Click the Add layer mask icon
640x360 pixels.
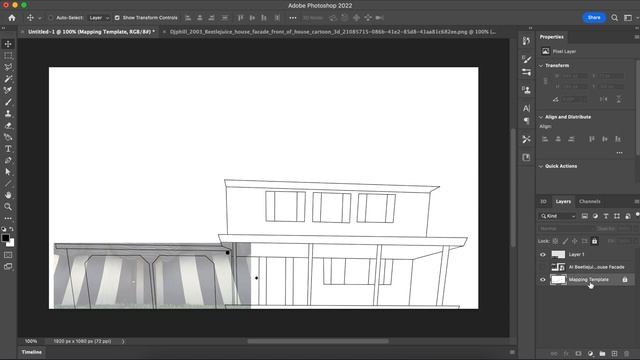coord(578,353)
